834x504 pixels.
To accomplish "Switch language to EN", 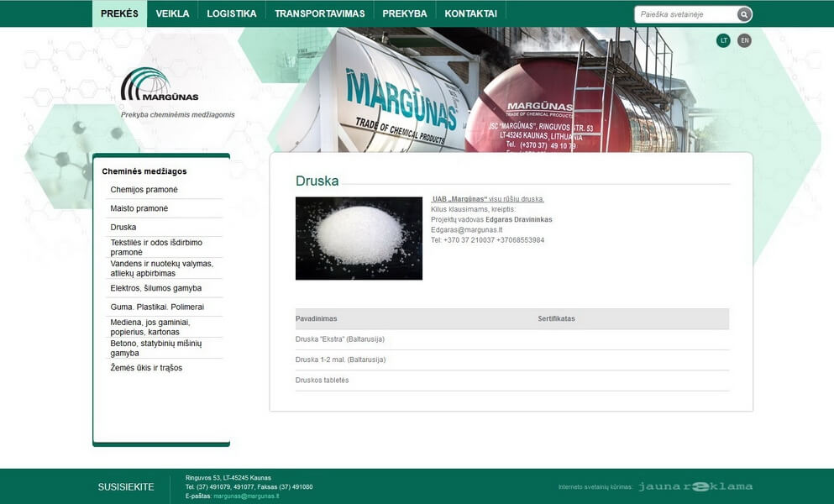I will (x=745, y=40).
